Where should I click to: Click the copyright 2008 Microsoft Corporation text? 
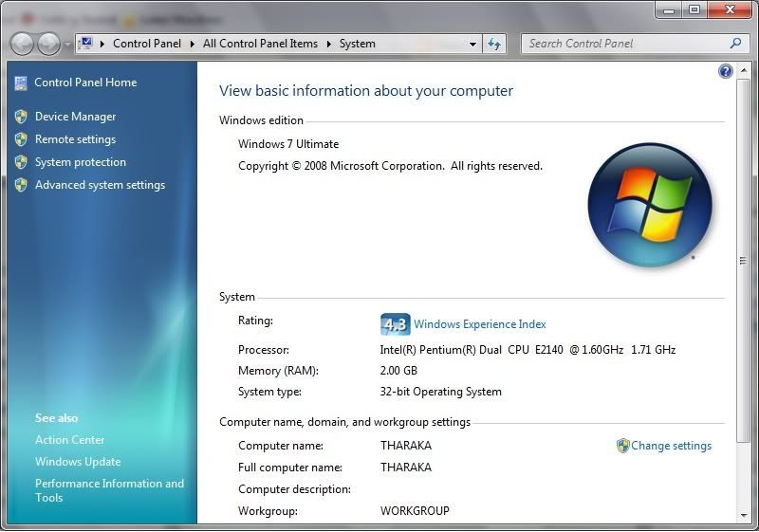(390, 166)
